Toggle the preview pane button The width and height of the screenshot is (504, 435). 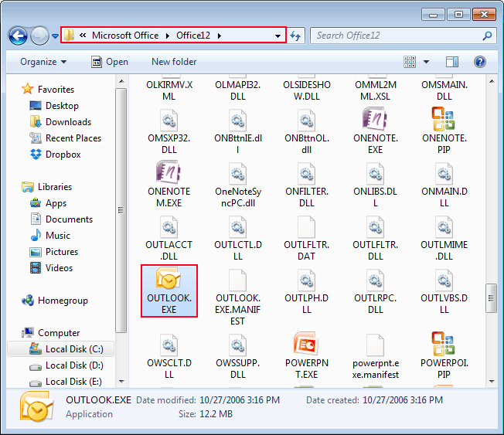coord(452,62)
